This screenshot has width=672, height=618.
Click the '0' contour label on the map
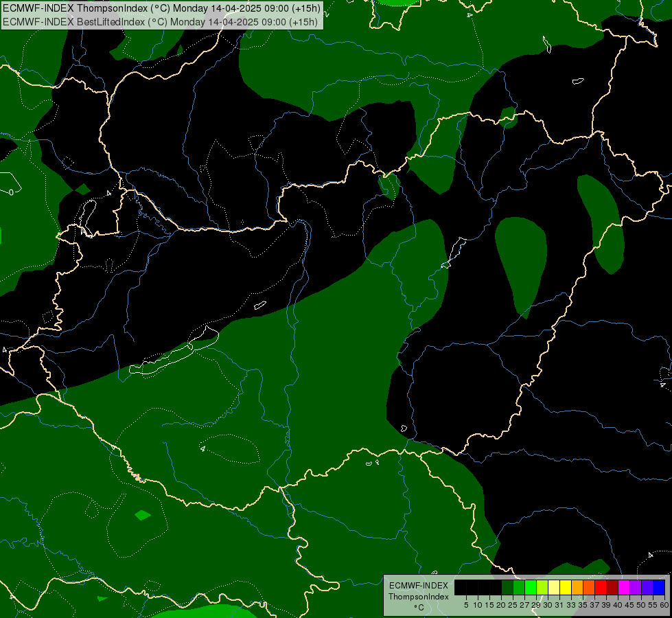pos(11,192)
